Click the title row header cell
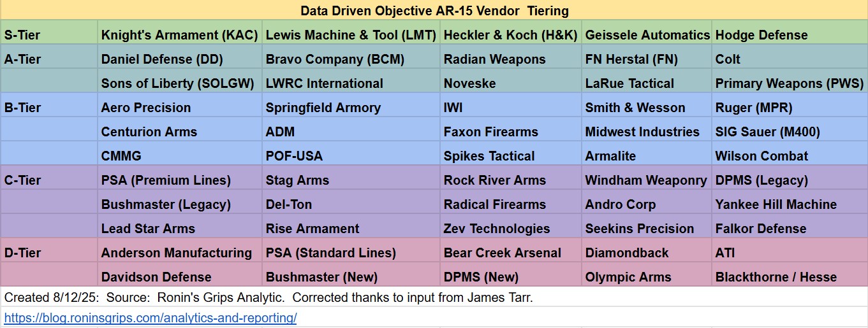The width and height of the screenshot is (868, 328). pyautogui.click(x=434, y=11)
